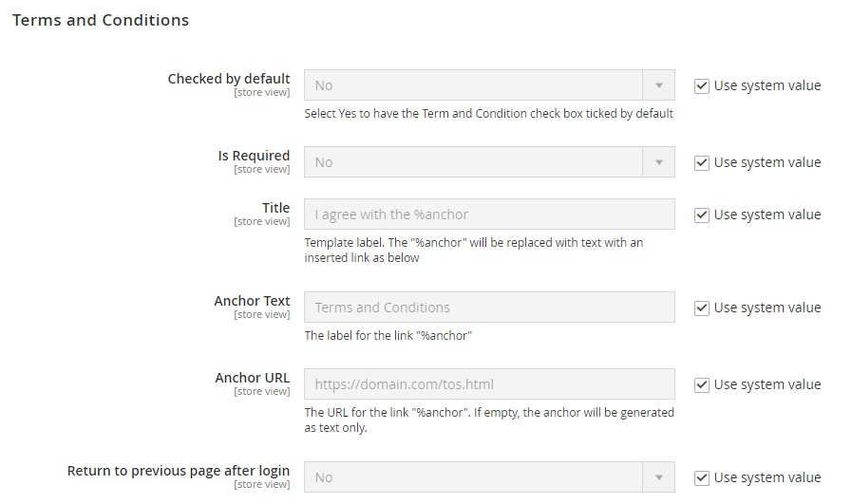
Task: Open Return to previous page after login dropdown
Action: pyautogui.click(x=475, y=477)
